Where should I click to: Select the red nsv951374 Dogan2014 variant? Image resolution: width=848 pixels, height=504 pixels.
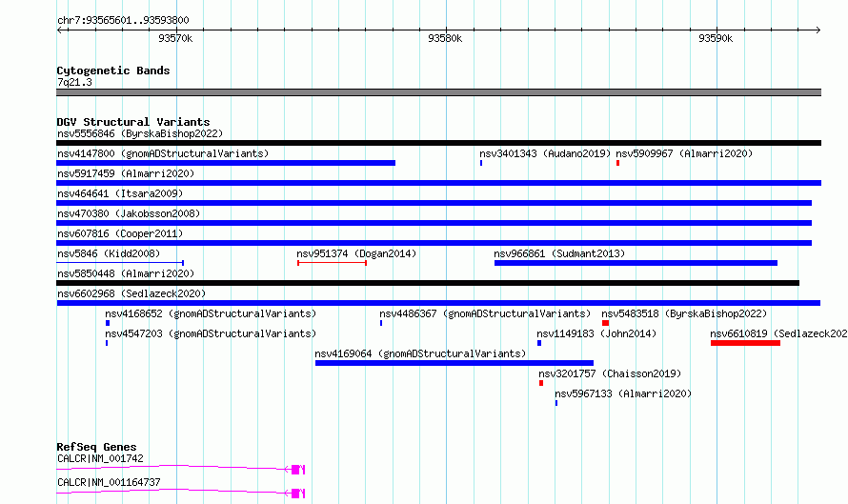click(x=333, y=263)
